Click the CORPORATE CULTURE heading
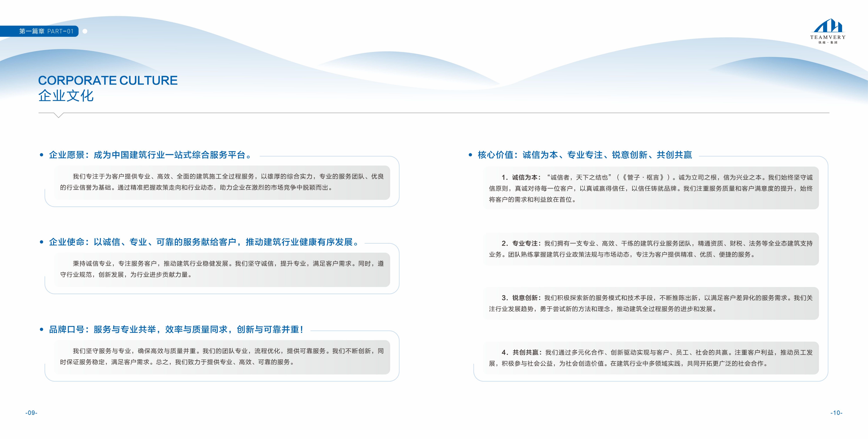This screenshot has height=439, width=868. click(x=108, y=80)
